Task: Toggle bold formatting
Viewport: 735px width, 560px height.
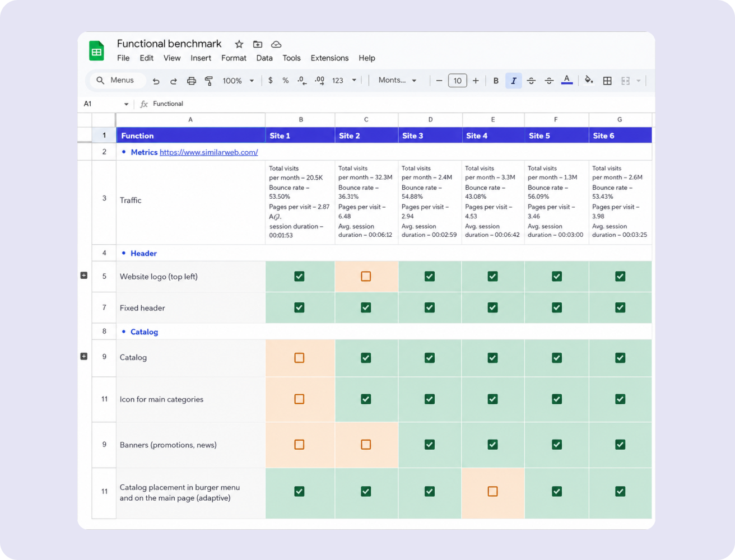Action: coord(496,81)
